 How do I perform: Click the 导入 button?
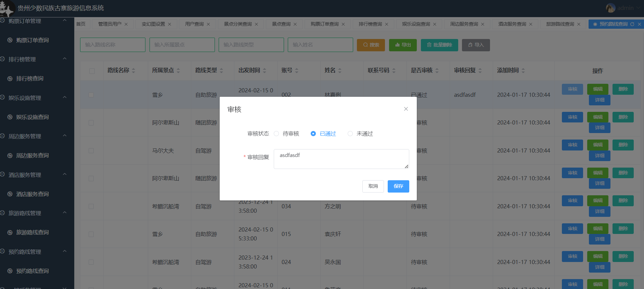point(476,45)
